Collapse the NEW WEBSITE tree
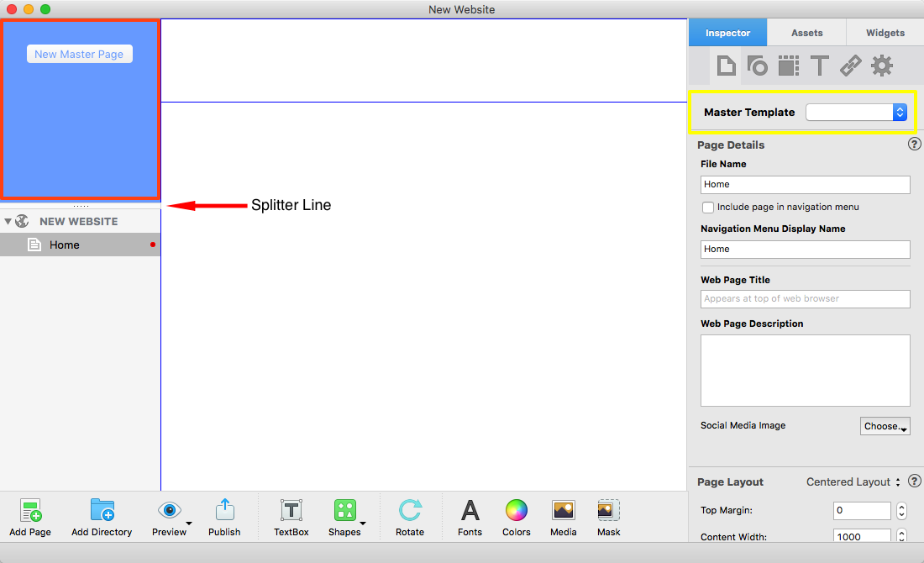The height and width of the screenshot is (563, 924). click(x=8, y=222)
